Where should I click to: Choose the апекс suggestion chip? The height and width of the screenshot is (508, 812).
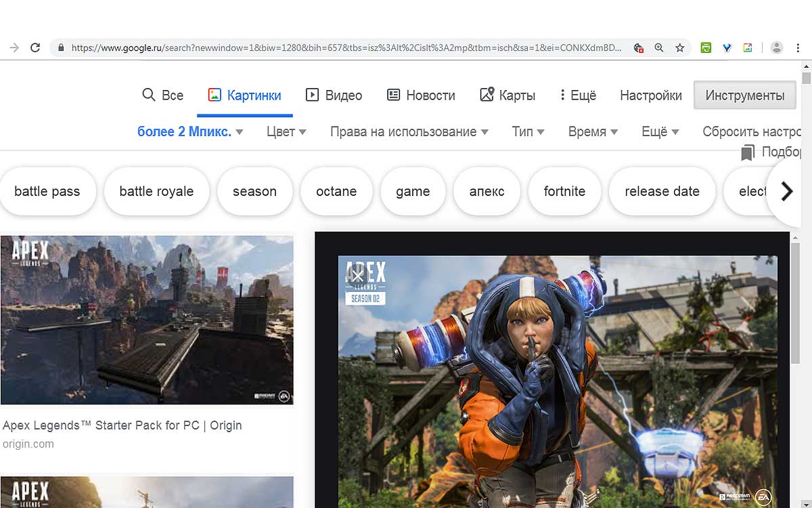pyautogui.click(x=487, y=192)
